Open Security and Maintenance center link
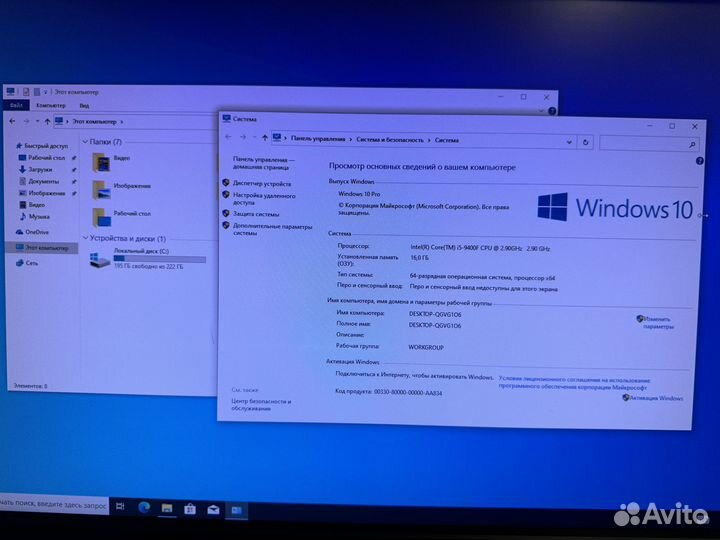The image size is (720, 540). click(261, 405)
